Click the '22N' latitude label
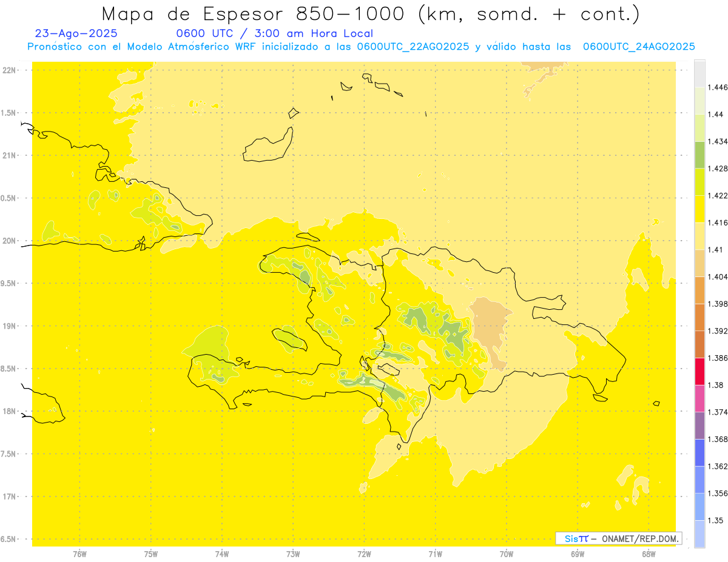Screen dimensions: 728x562 (10, 70)
